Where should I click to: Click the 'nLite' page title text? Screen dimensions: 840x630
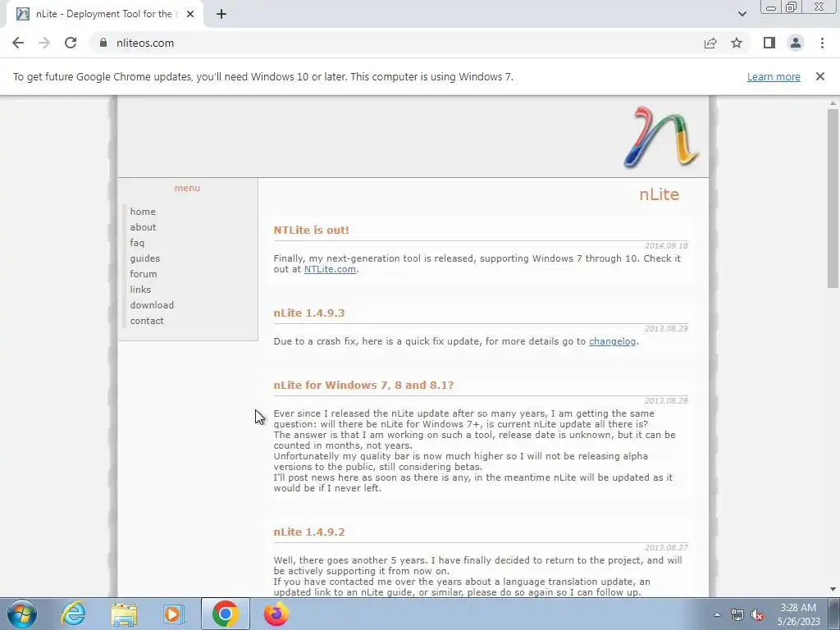(659, 194)
